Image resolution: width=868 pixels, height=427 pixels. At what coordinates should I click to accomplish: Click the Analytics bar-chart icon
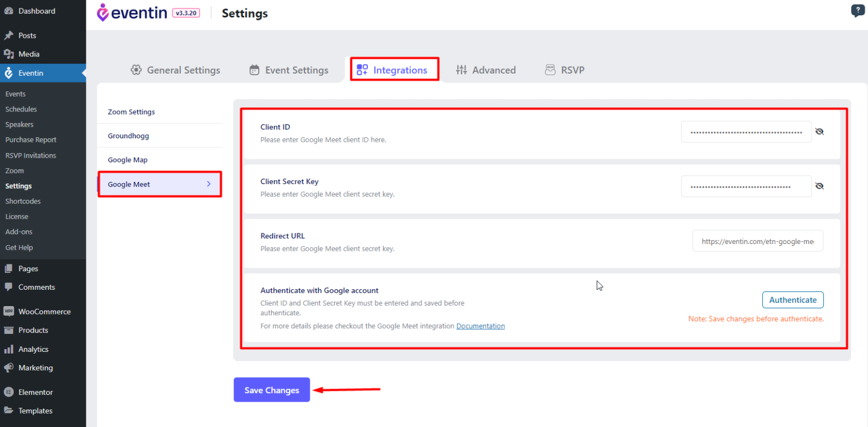8,349
